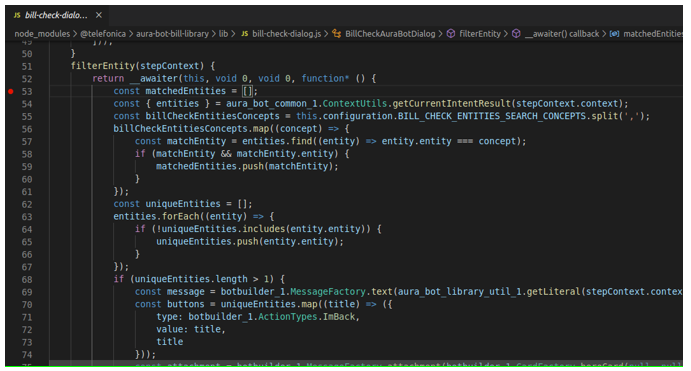The image size is (691, 371).
Task: Click 'getLiteral' on line 69
Action: pyautogui.click(x=554, y=292)
